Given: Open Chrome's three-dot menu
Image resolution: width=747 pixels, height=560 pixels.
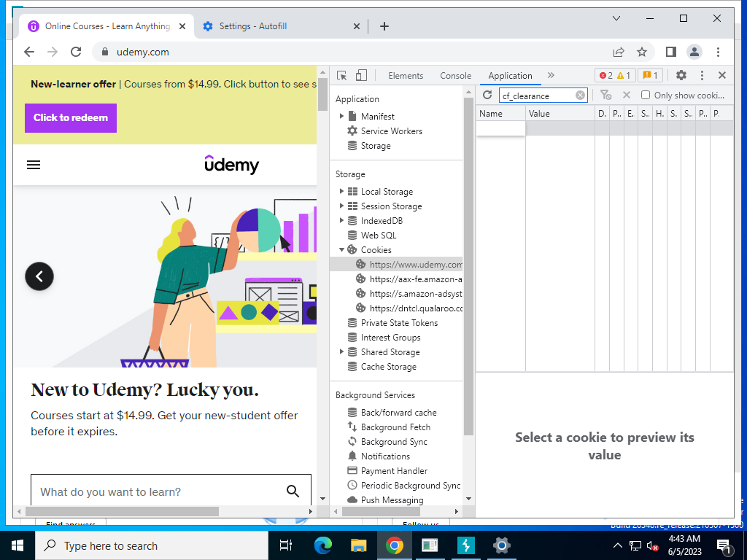Looking at the screenshot, I should (718, 52).
